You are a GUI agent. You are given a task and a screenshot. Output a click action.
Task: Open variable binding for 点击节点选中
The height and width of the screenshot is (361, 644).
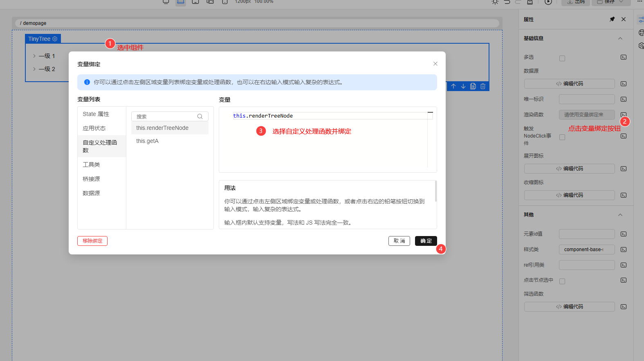pyautogui.click(x=624, y=280)
